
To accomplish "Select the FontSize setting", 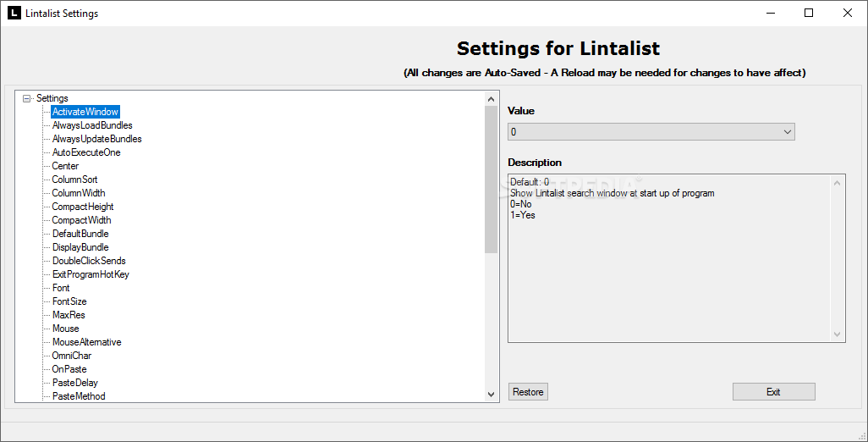I will [x=69, y=302].
